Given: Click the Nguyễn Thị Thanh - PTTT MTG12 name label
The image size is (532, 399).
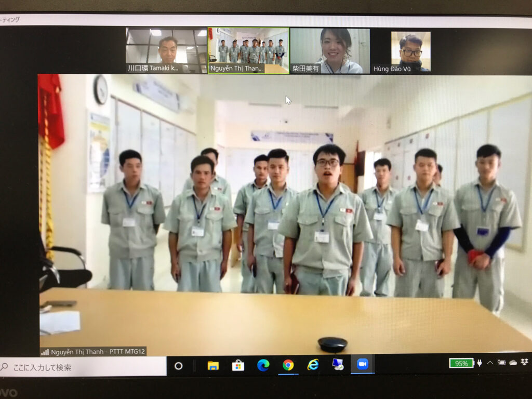Looking at the screenshot, I should (94, 352).
